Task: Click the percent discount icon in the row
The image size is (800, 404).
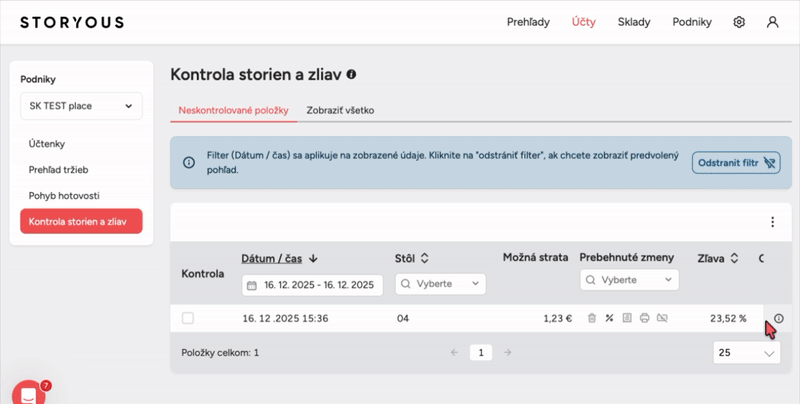Action: (609, 318)
